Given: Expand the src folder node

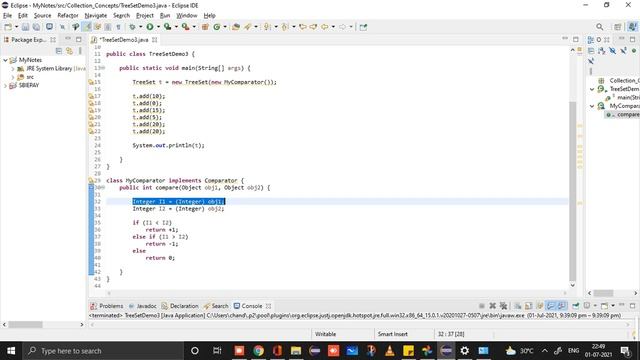Looking at the screenshot, I should 13,77.
